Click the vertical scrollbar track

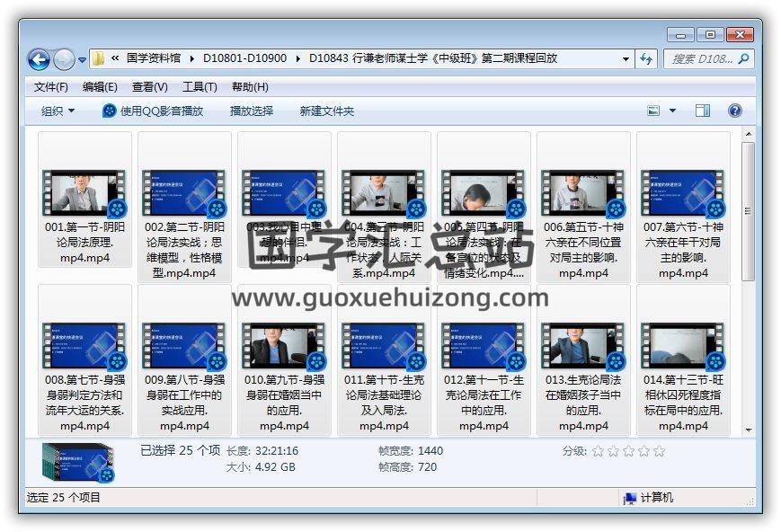[748, 359]
